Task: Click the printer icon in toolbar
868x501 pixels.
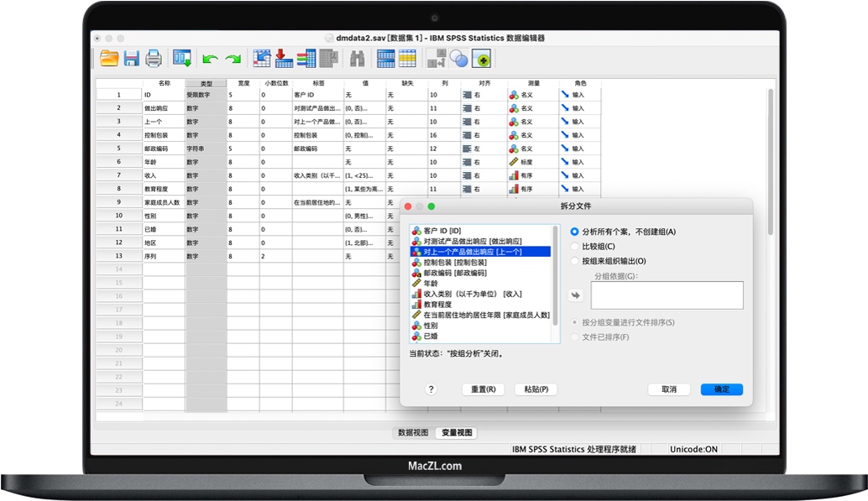Action: [x=154, y=58]
